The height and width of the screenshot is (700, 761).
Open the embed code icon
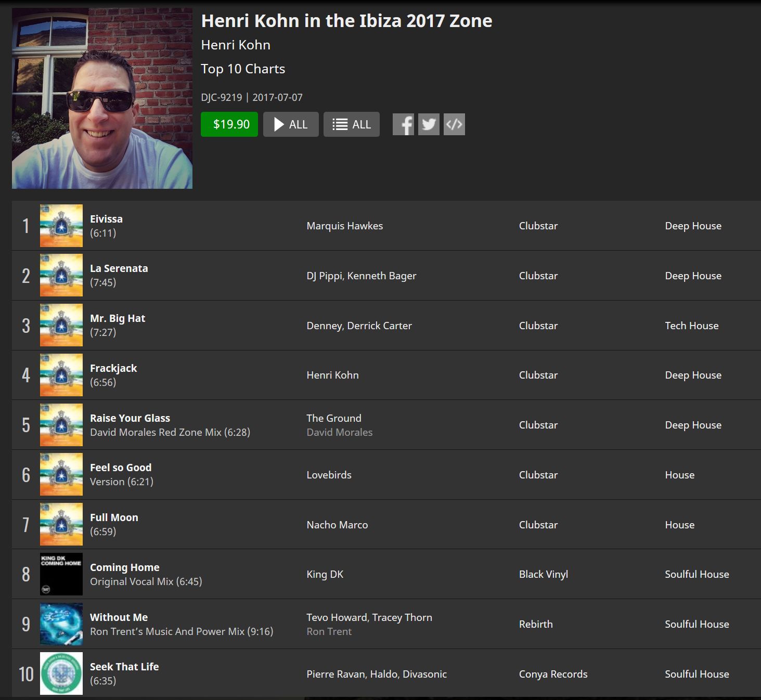[454, 124]
